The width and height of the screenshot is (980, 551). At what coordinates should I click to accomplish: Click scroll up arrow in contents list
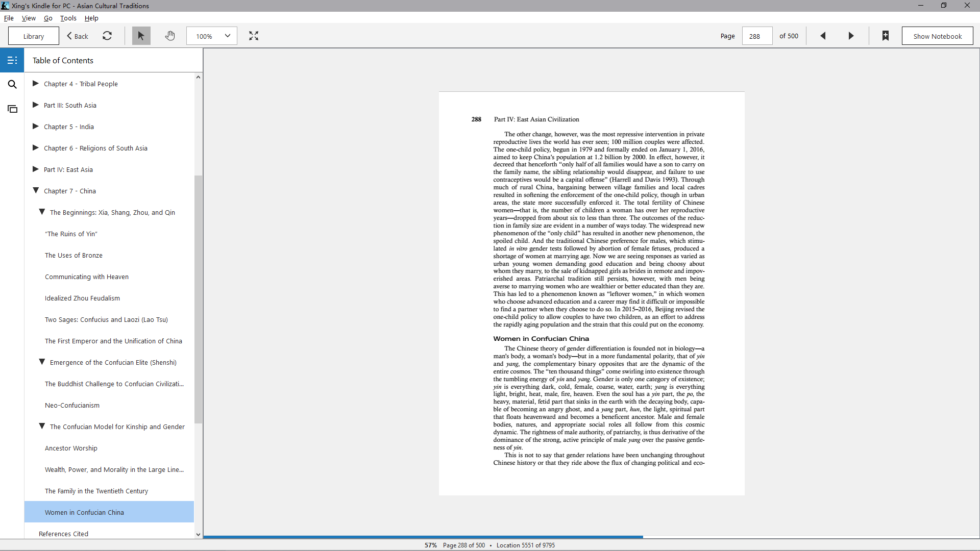click(x=198, y=77)
